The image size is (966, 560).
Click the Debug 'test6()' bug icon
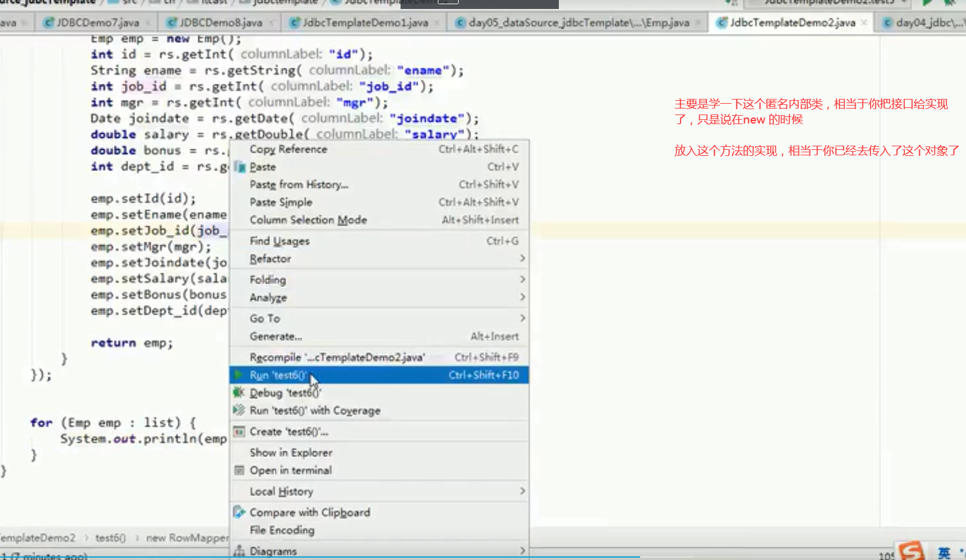click(239, 393)
